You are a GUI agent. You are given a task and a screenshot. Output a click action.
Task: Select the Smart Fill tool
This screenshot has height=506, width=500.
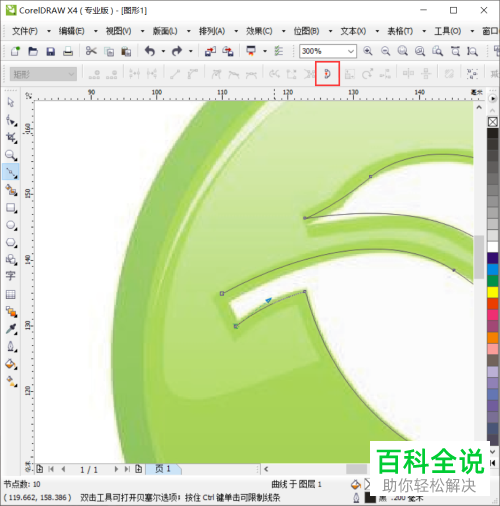(x=11, y=190)
